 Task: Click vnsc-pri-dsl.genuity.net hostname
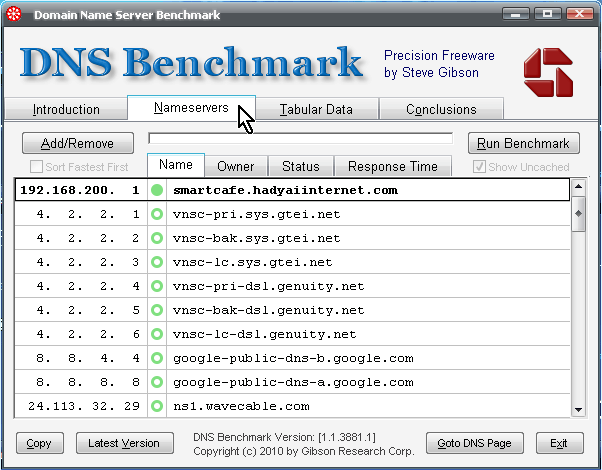tap(268, 286)
